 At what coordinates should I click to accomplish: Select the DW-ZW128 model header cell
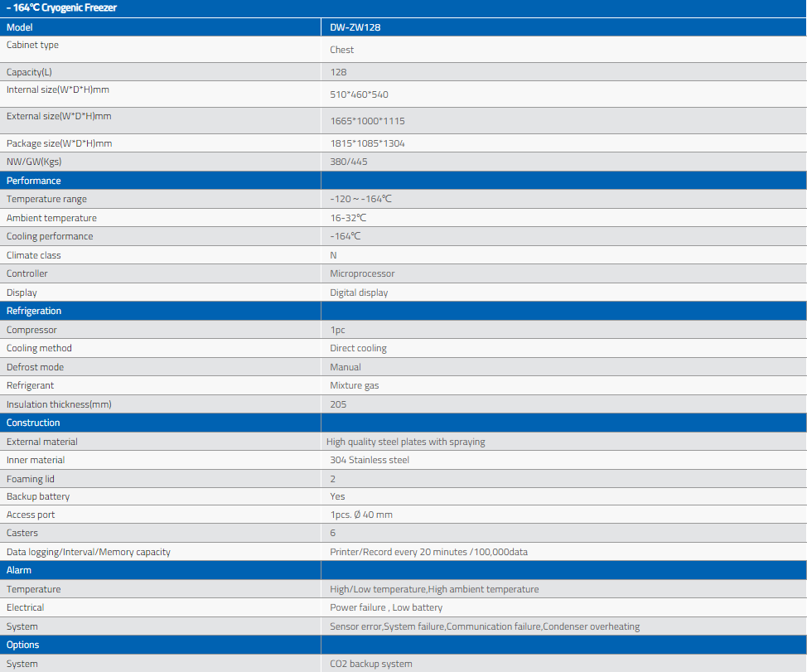point(355,27)
